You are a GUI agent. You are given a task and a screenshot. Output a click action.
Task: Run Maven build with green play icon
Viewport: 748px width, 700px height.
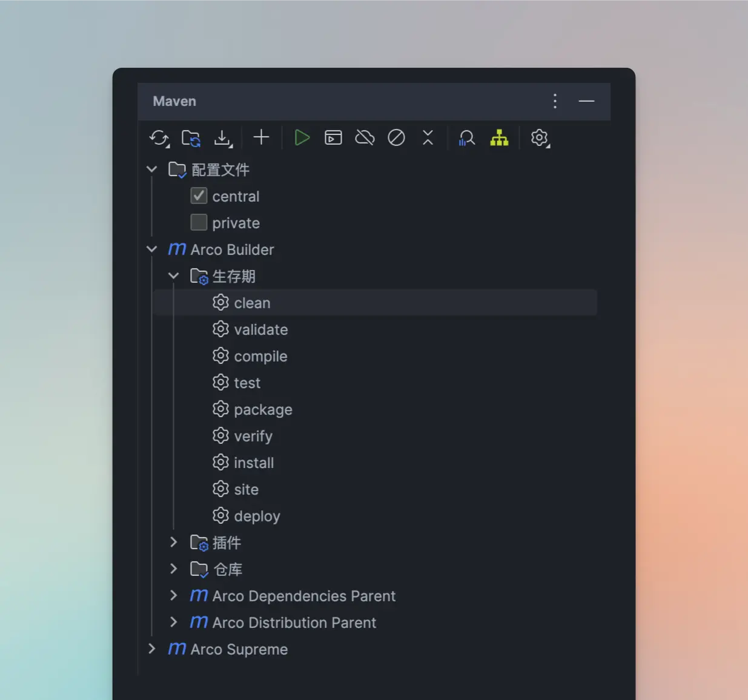302,137
